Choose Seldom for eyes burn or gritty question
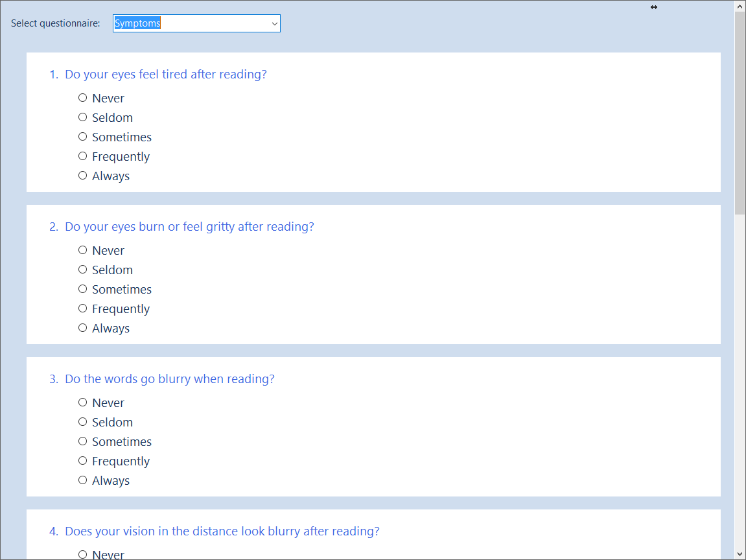Viewport: 746px width, 560px height. tap(82, 270)
